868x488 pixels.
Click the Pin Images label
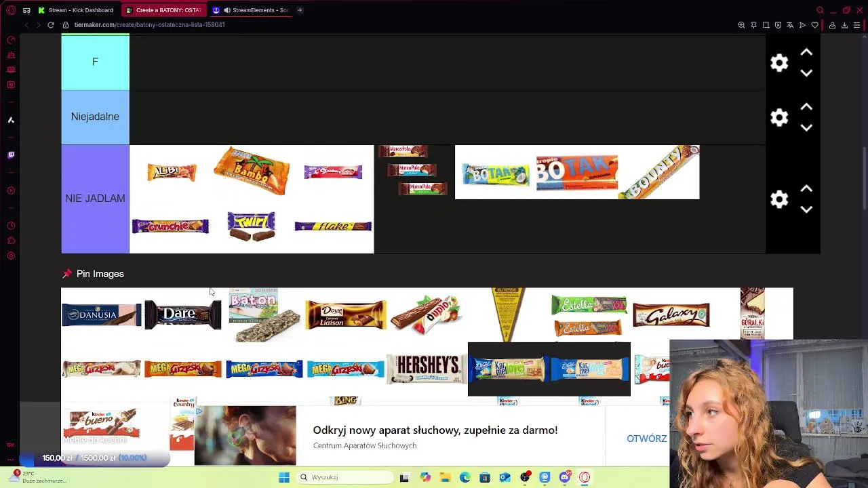(100, 274)
